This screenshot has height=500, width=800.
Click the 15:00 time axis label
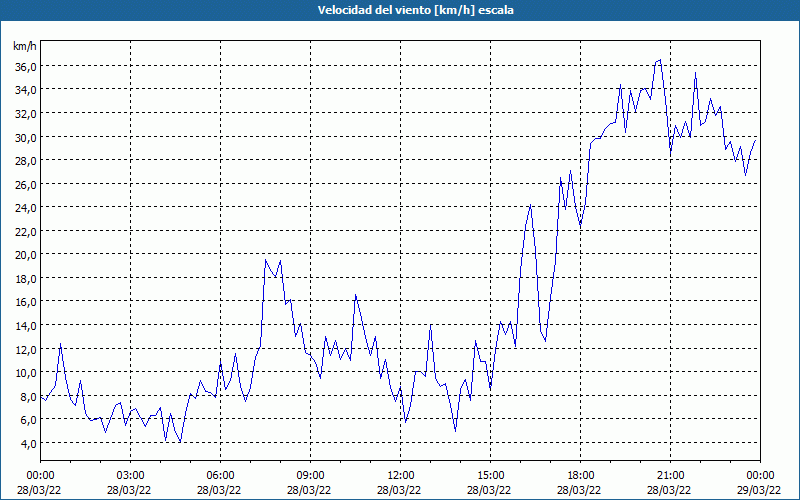point(490,476)
